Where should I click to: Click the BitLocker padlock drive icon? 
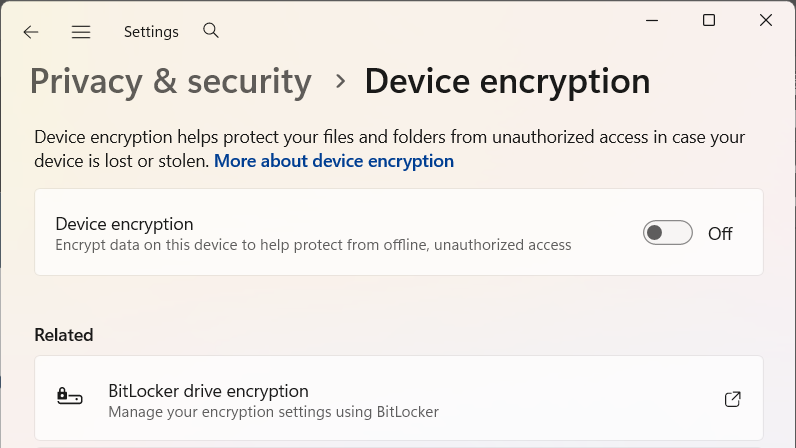[69, 398]
